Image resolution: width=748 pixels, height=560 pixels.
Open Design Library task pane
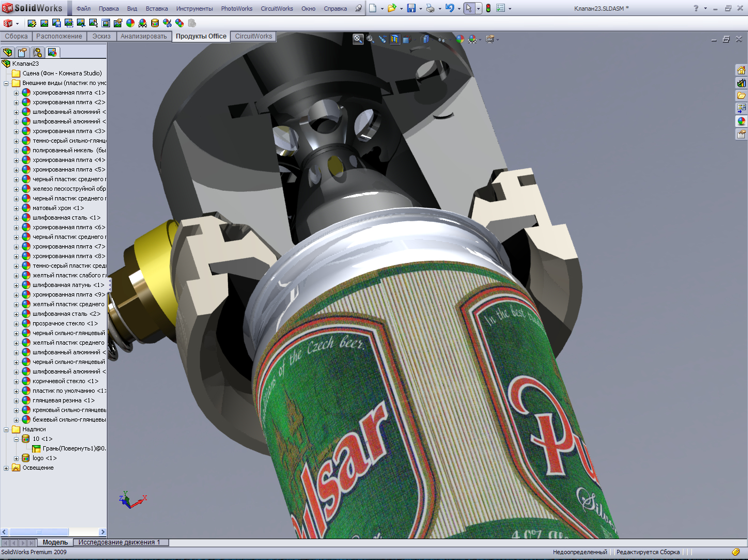(x=741, y=83)
